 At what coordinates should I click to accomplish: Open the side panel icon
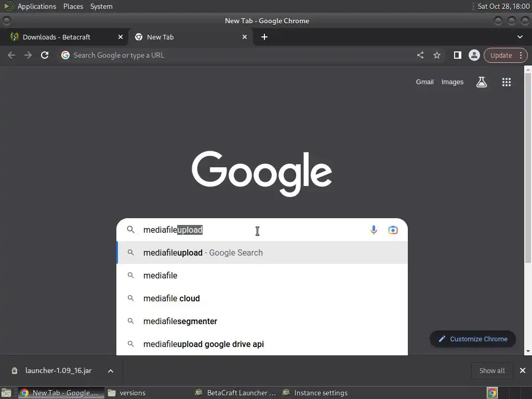[457, 55]
